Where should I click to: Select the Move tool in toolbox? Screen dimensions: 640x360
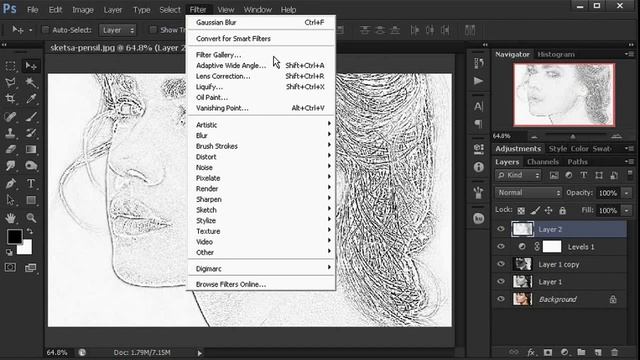(31, 66)
